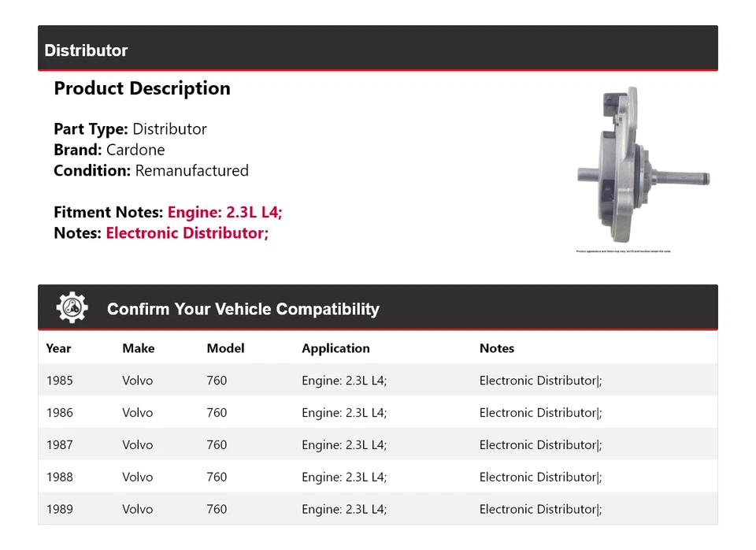The height and width of the screenshot is (550, 756).
Task: Sort table by the Year column header
Action: 58,348
